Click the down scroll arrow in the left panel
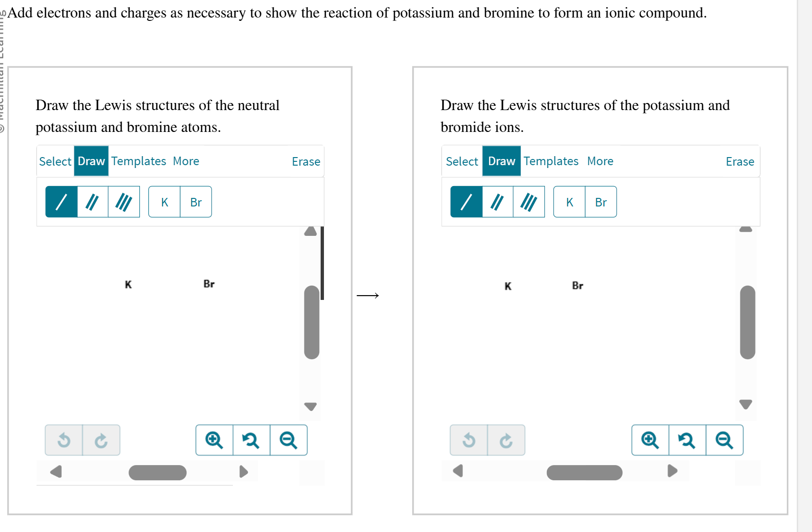The height and width of the screenshot is (532, 812). [x=311, y=406]
